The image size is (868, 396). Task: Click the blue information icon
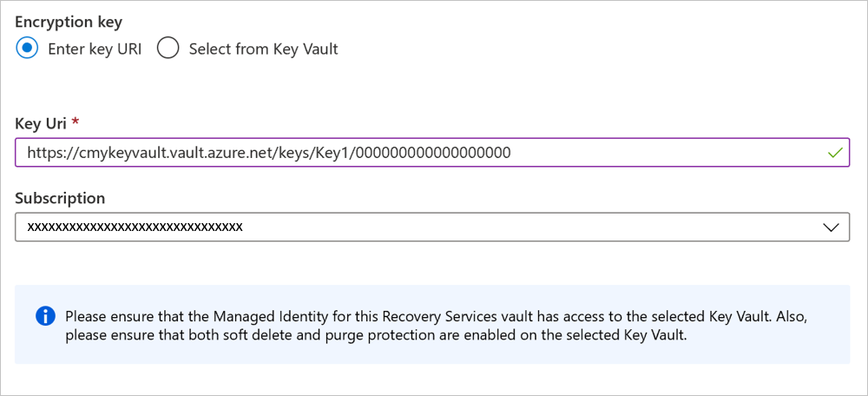pyautogui.click(x=45, y=317)
